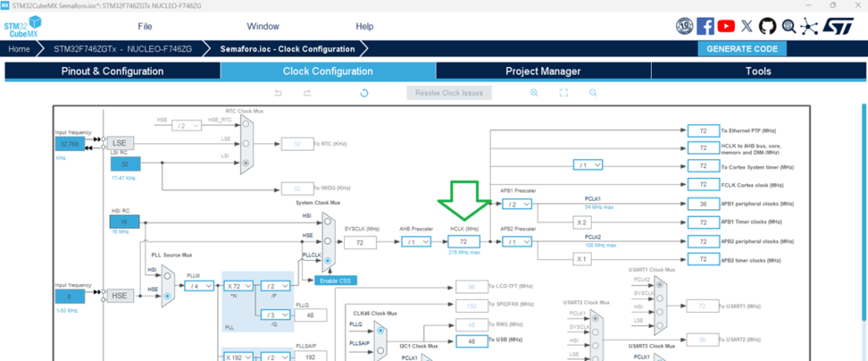
Task: Click the SYSCLK (MHz) value field
Action: pyautogui.click(x=360, y=242)
